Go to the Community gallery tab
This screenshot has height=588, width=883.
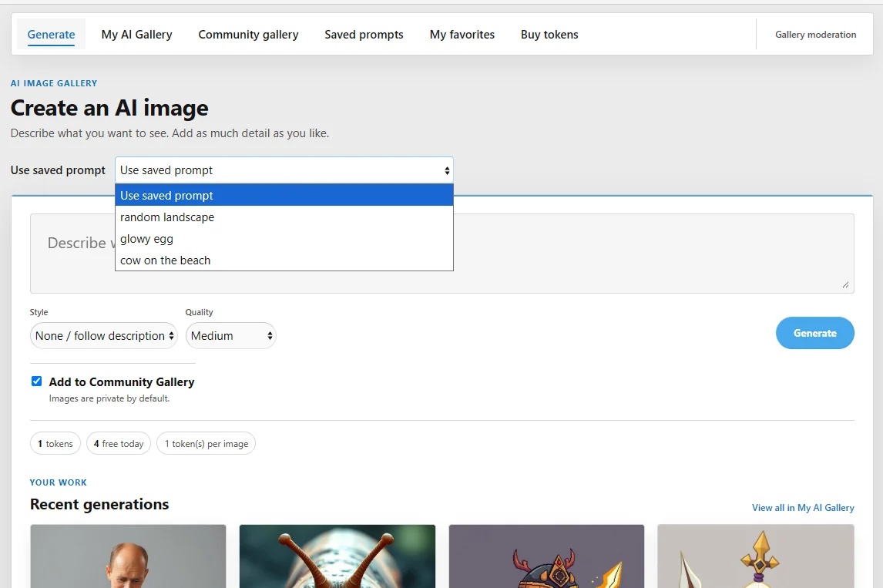coord(248,35)
